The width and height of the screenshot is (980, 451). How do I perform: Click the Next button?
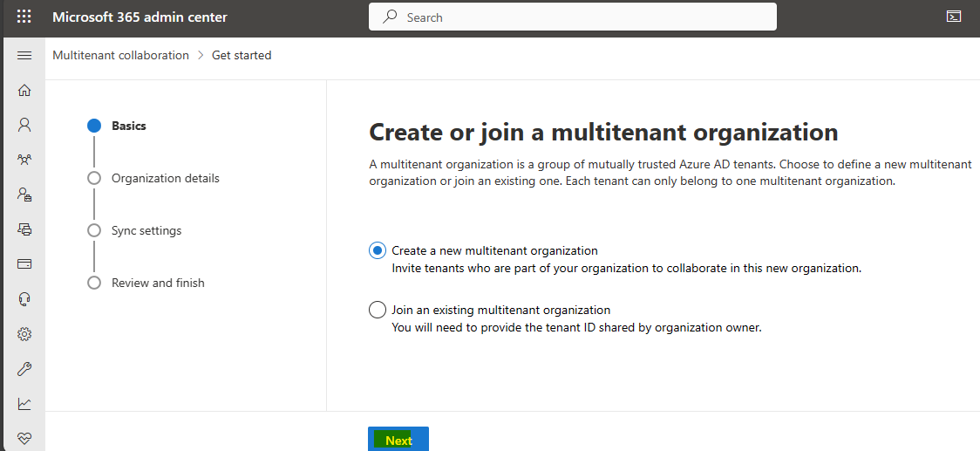pyautogui.click(x=398, y=439)
